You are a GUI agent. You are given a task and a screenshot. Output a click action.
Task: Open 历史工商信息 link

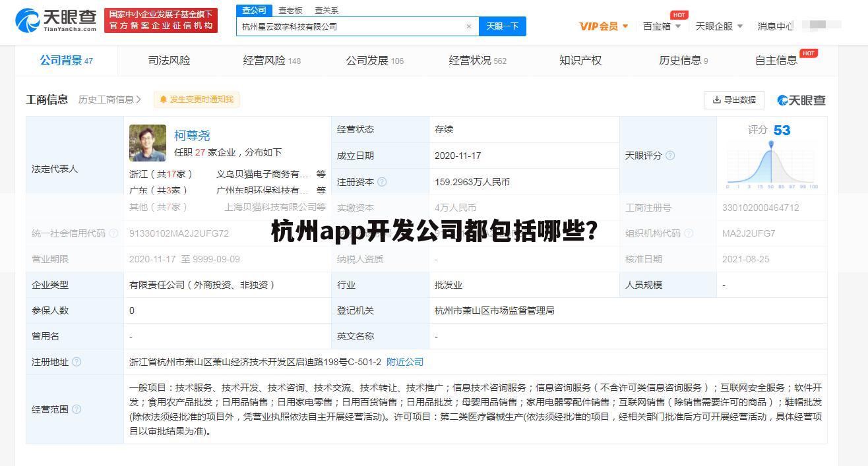(109, 100)
